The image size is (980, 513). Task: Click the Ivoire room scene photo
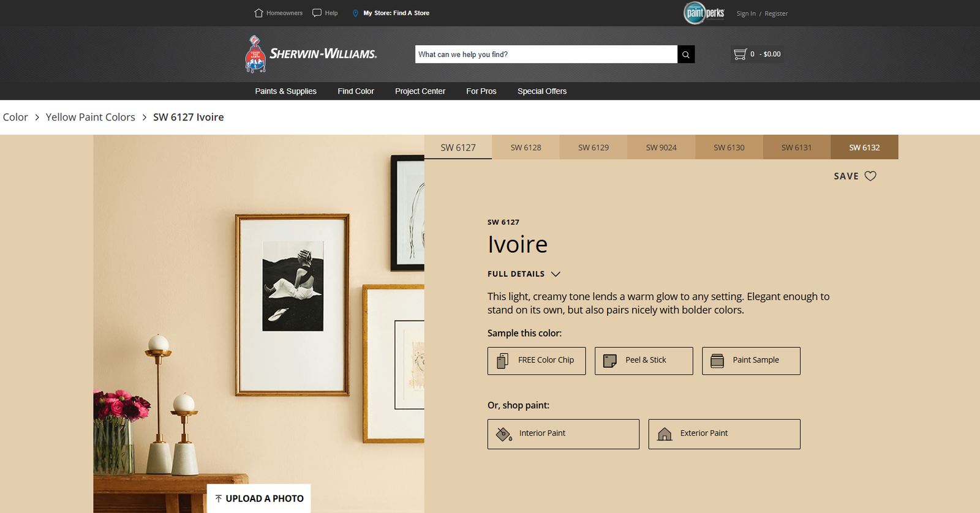pos(258,324)
